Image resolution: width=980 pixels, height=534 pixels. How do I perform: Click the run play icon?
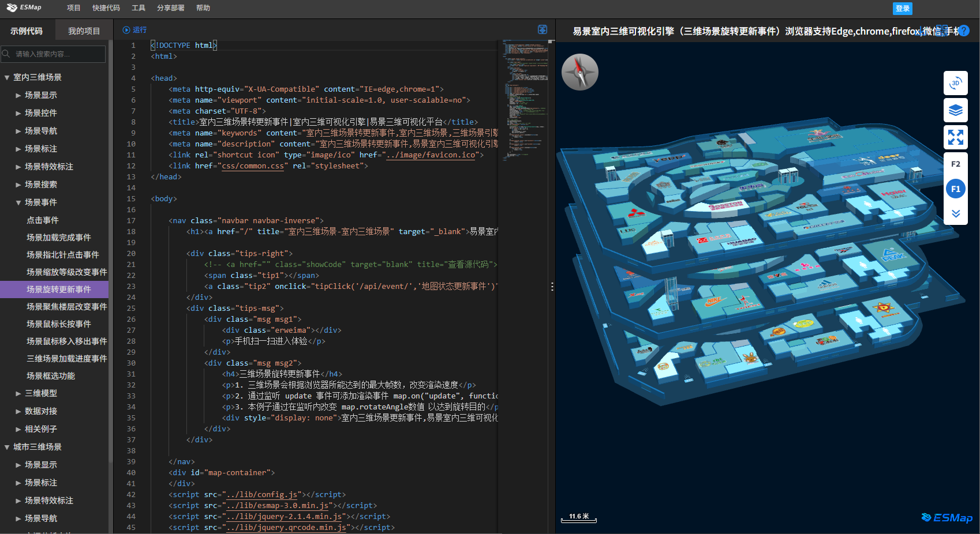pyautogui.click(x=126, y=30)
